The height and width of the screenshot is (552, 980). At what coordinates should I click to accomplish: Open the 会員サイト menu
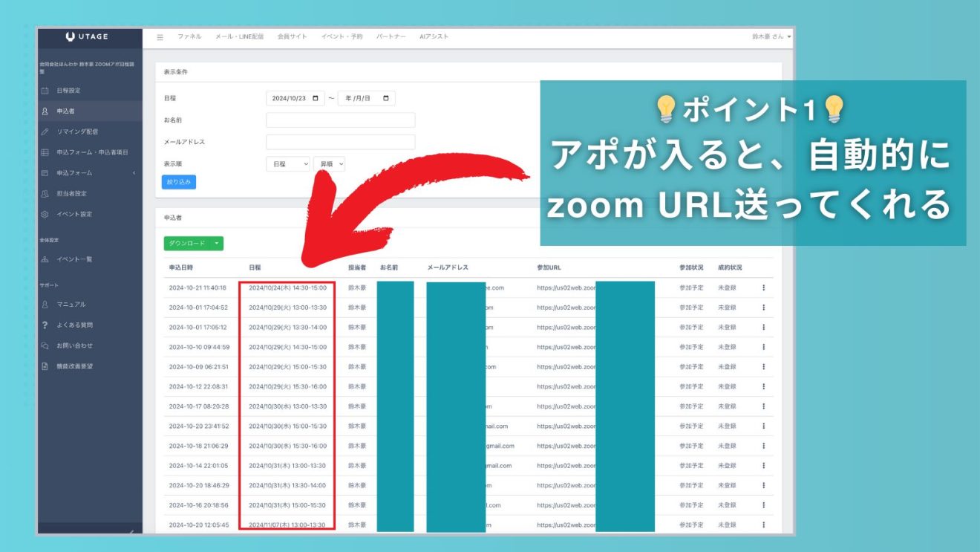[292, 36]
